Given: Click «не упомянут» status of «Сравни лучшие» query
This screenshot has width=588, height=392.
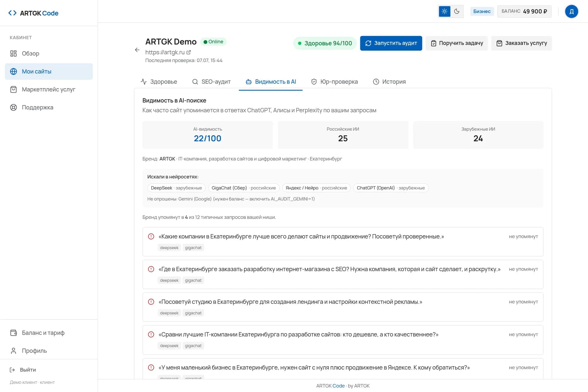Looking at the screenshot, I should pyautogui.click(x=523, y=335).
